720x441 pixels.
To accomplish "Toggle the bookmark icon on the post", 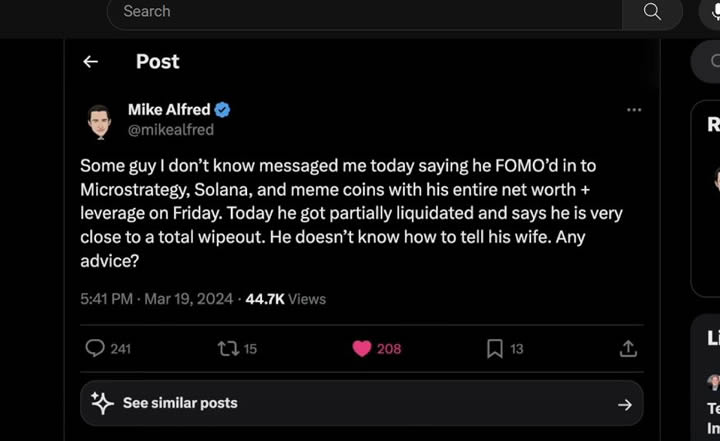I will tap(494, 348).
